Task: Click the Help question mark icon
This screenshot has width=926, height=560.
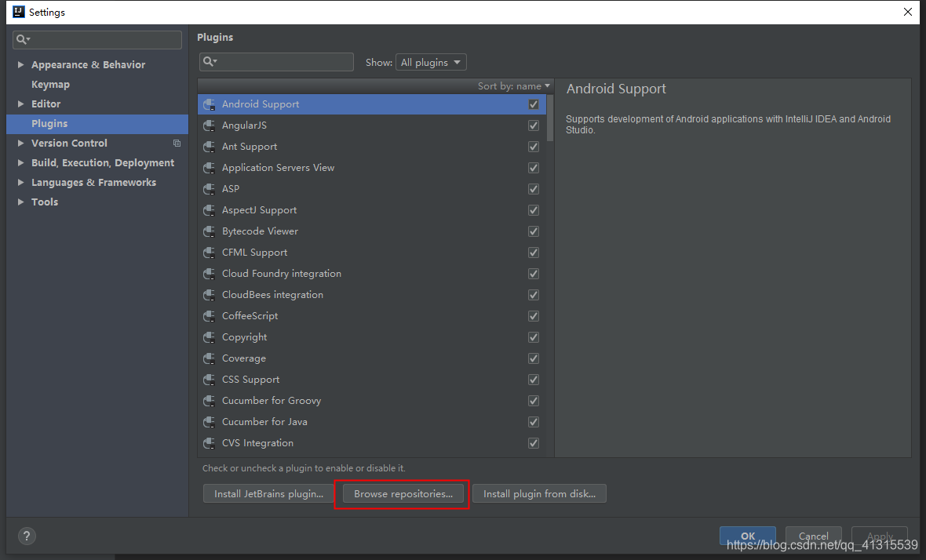Action: pyautogui.click(x=27, y=536)
